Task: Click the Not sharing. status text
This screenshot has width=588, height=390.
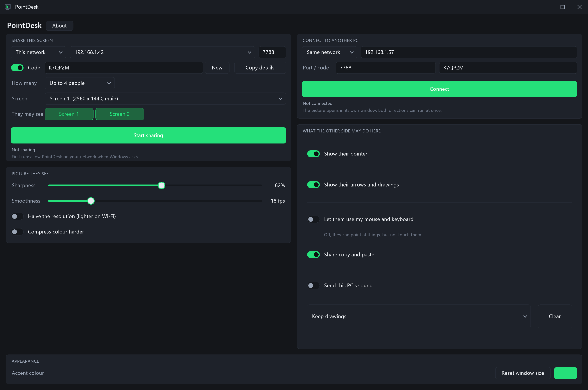Action: pyautogui.click(x=24, y=150)
